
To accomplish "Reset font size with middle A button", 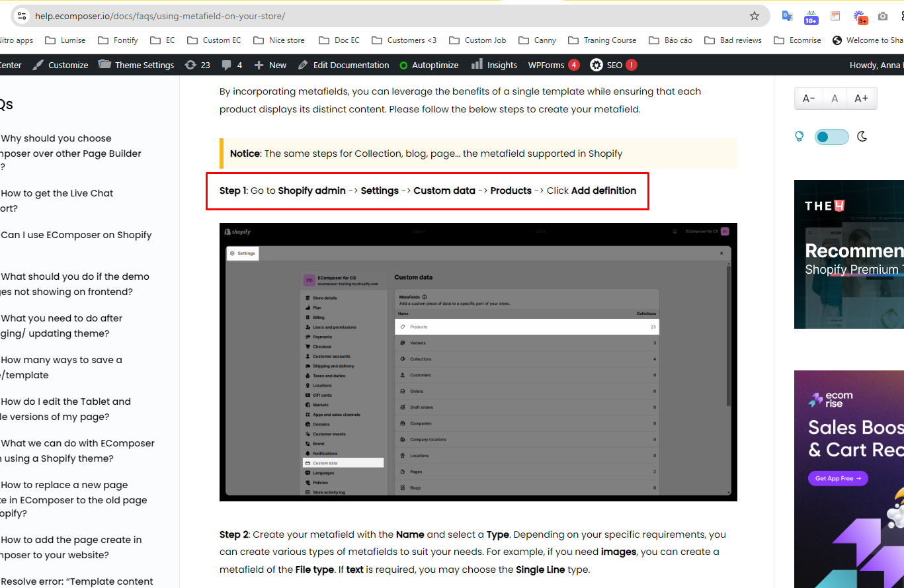I will point(835,99).
